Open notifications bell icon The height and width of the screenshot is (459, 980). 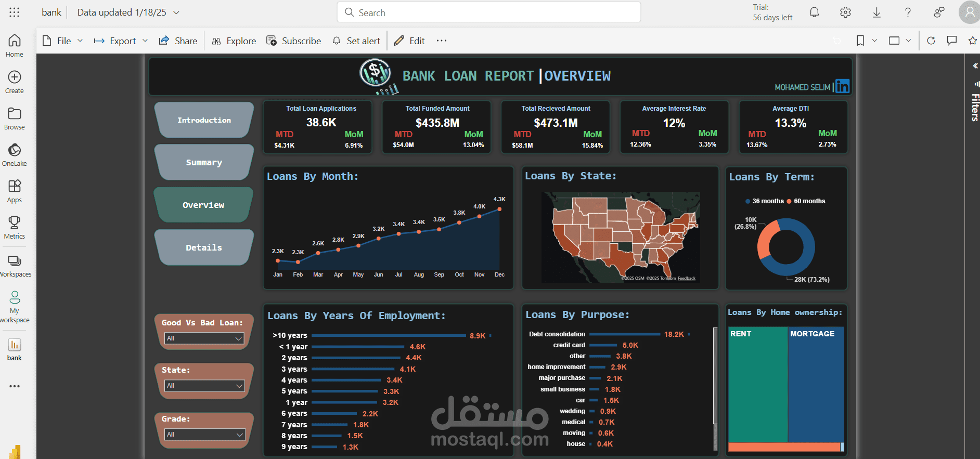(814, 12)
